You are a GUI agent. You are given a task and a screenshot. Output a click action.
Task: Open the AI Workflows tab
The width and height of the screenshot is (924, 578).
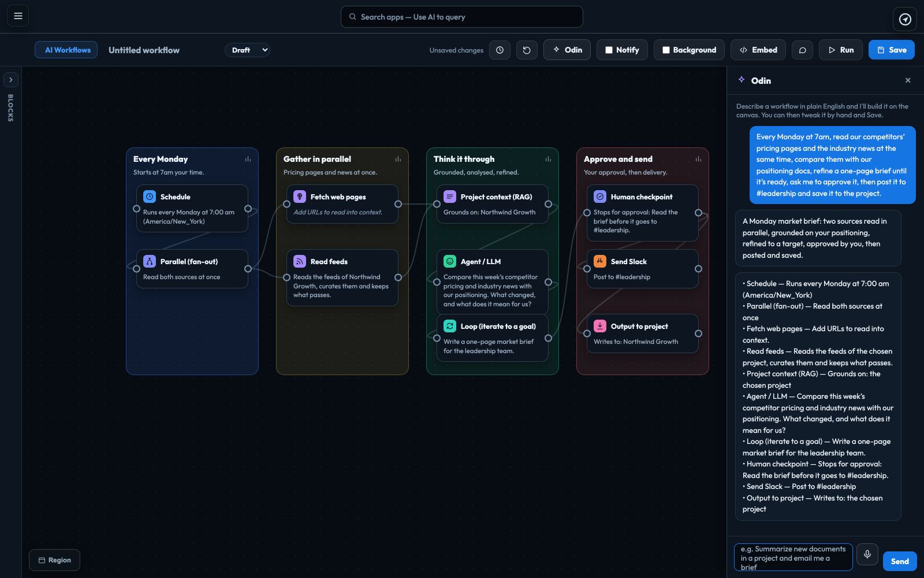click(66, 50)
